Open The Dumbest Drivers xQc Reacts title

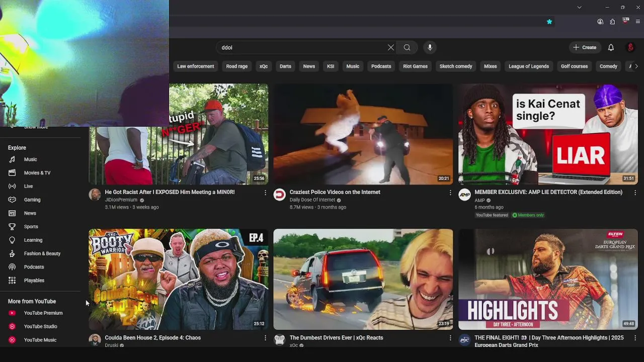pyautogui.click(x=336, y=338)
